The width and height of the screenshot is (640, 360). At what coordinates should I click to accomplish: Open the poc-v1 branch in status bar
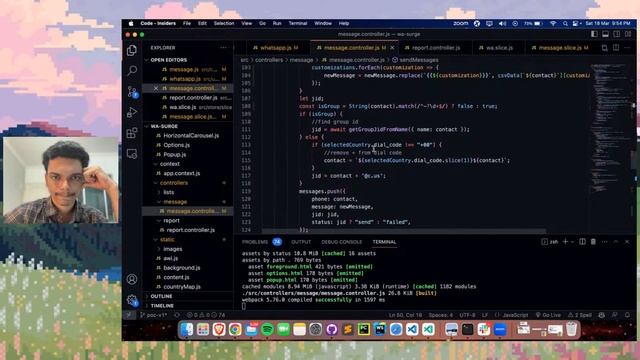[x=154, y=315]
